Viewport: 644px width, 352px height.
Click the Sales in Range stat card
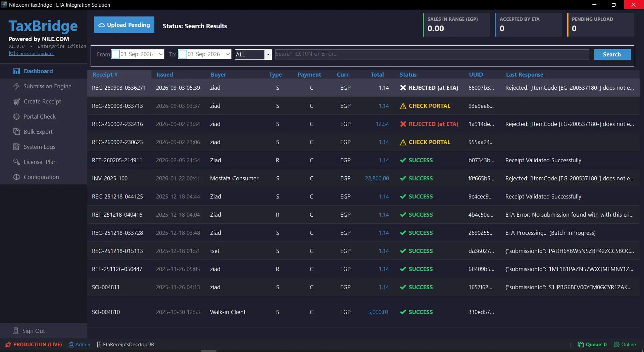[456, 25]
